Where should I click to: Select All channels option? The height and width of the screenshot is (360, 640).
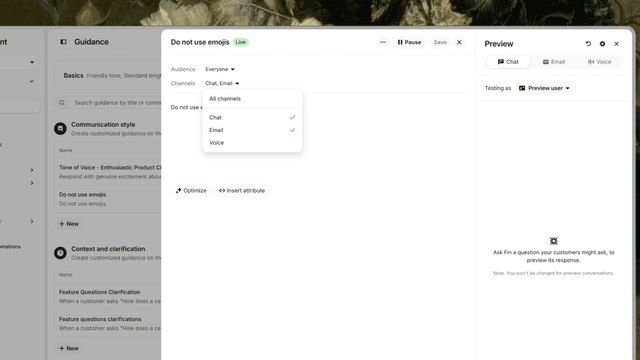point(252,99)
